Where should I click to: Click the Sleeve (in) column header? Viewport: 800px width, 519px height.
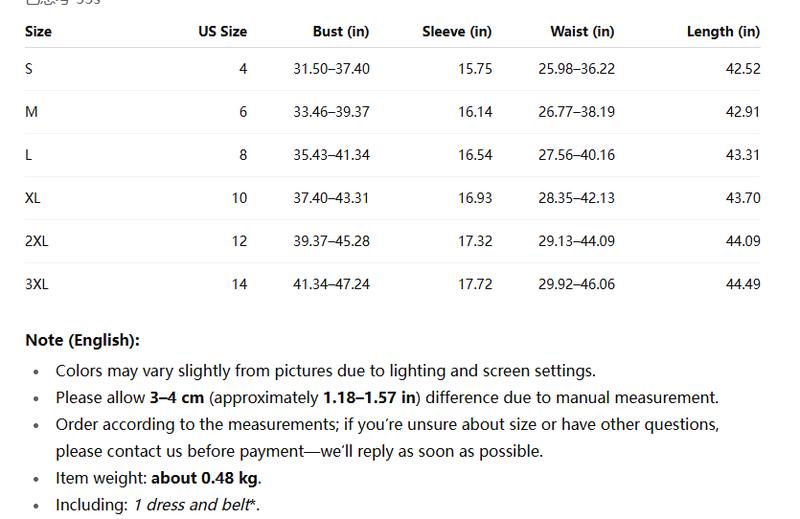click(x=456, y=31)
